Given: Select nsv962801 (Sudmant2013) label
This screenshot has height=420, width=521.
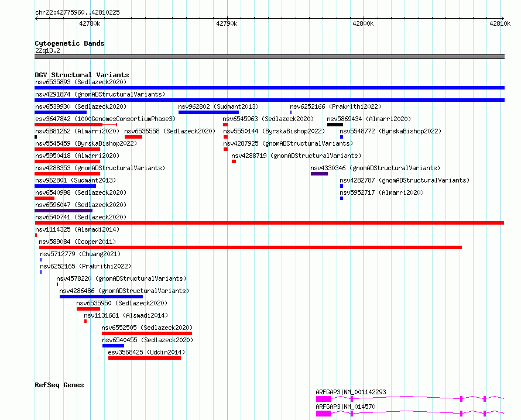Looking at the screenshot, I should pos(76,180).
